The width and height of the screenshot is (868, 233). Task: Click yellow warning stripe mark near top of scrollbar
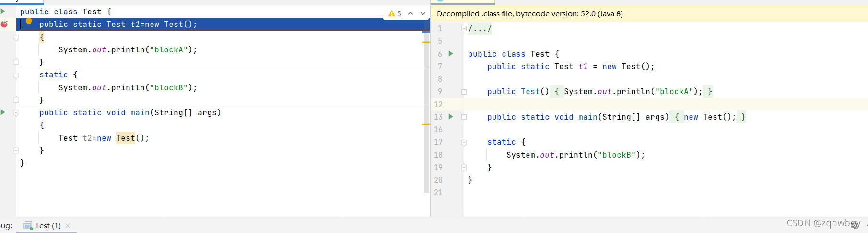coord(426,42)
